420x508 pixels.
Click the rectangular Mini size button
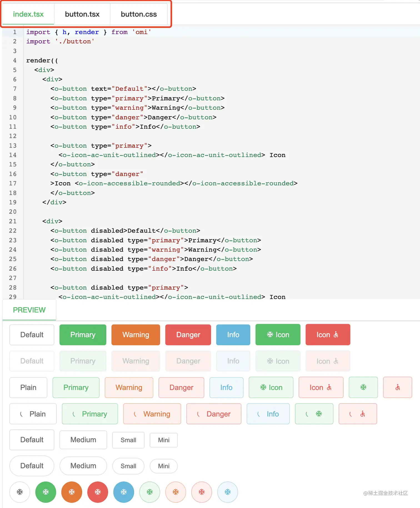164,440
